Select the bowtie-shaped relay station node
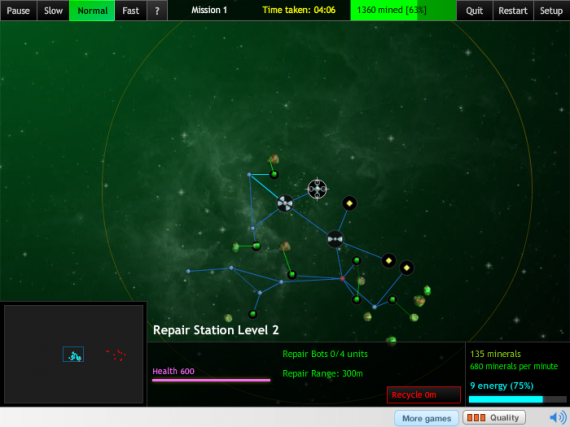 tap(335, 239)
